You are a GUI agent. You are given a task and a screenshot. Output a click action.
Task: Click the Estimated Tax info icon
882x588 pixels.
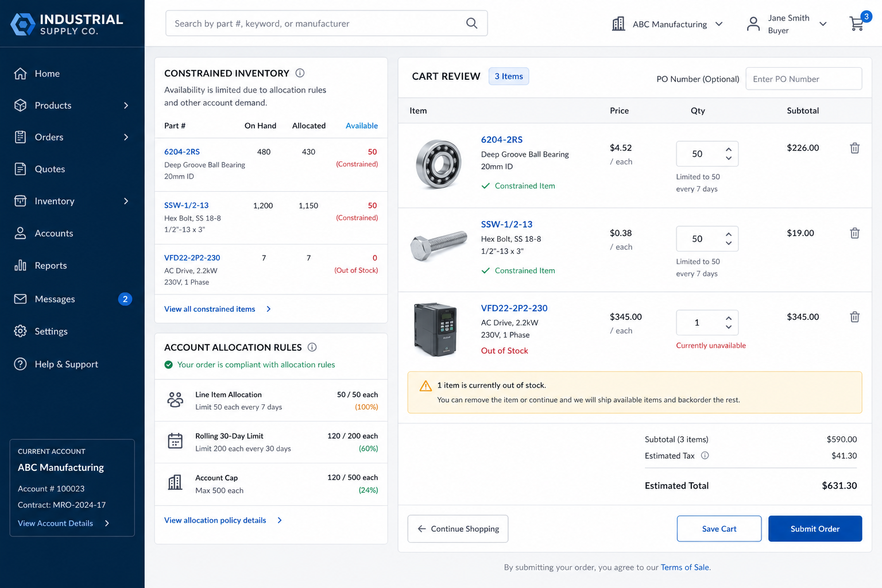705,455
